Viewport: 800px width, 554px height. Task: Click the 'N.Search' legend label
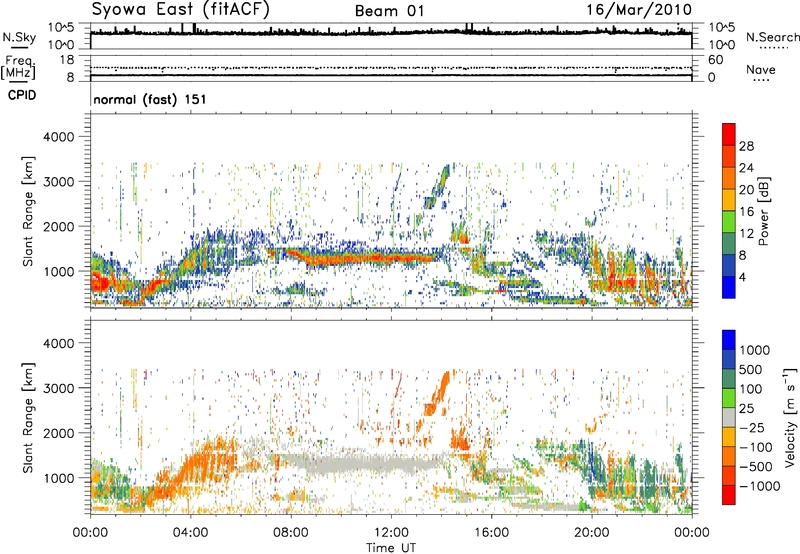point(772,37)
